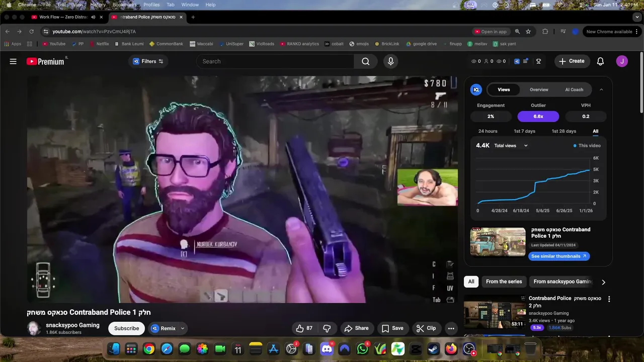Click the dislike thumbs-down button
Viewport: 644px width, 362px height.
click(327, 328)
